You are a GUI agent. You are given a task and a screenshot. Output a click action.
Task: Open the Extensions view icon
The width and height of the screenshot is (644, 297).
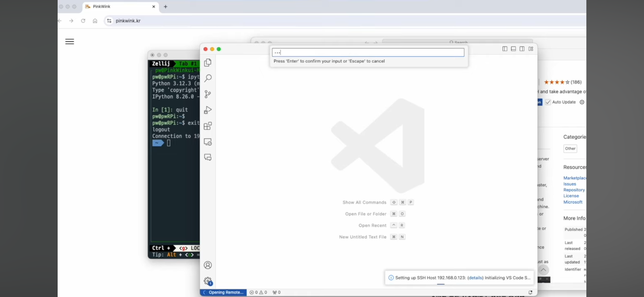click(x=208, y=126)
